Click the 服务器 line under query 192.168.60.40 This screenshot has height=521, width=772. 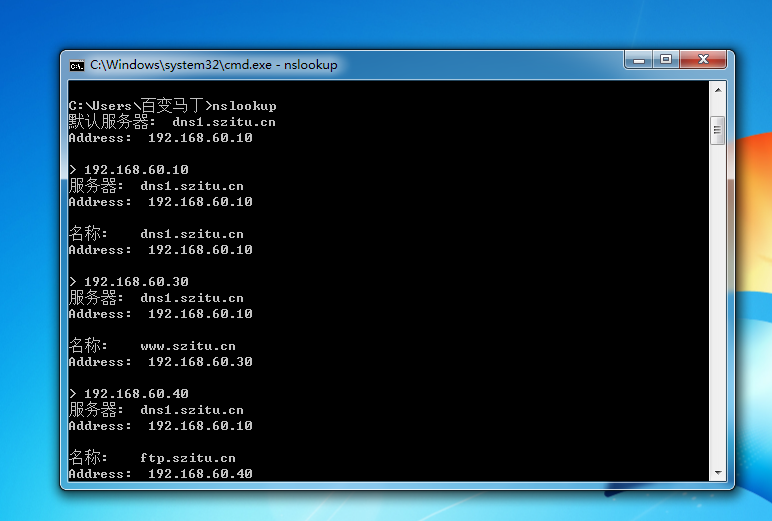point(156,410)
